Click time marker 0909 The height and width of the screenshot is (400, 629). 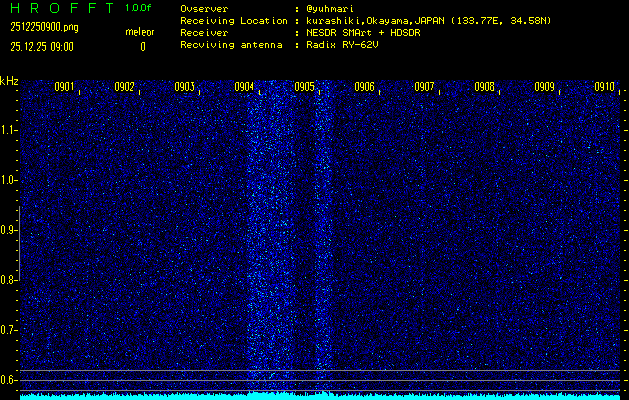[544, 87]
